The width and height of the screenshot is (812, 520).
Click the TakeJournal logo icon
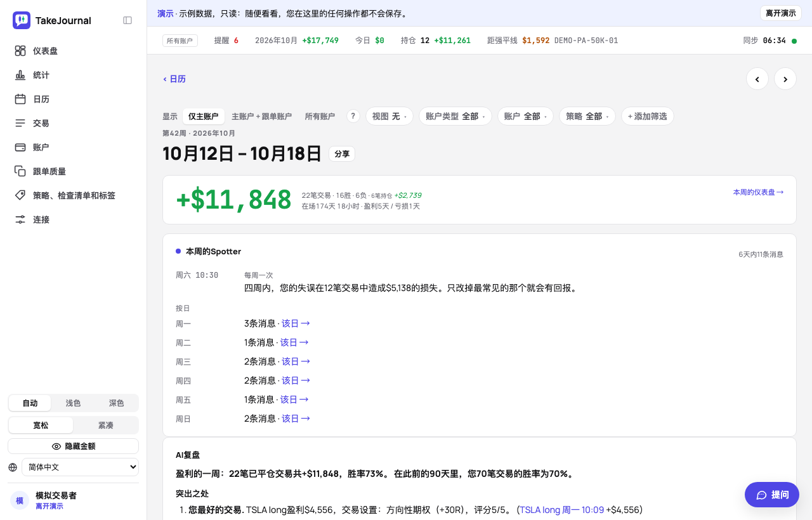[22, 20]
